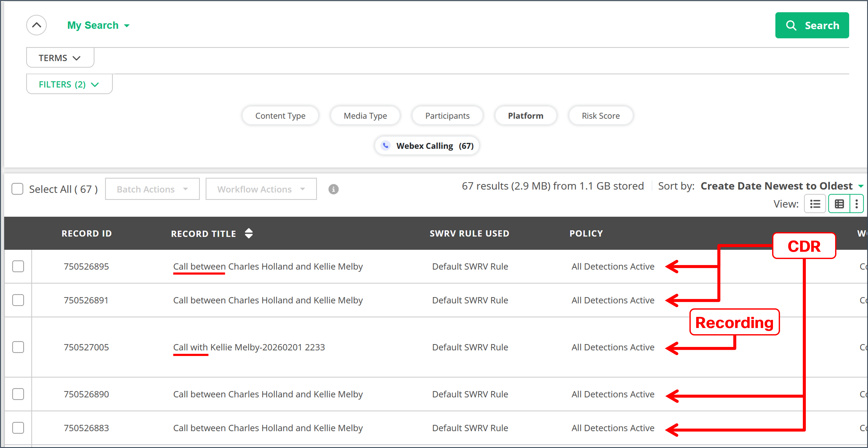Screen dimensions: 868x448
Task: Open the Call with Kellie Melby-20260201 2233 record
Action: click(249, 347)
